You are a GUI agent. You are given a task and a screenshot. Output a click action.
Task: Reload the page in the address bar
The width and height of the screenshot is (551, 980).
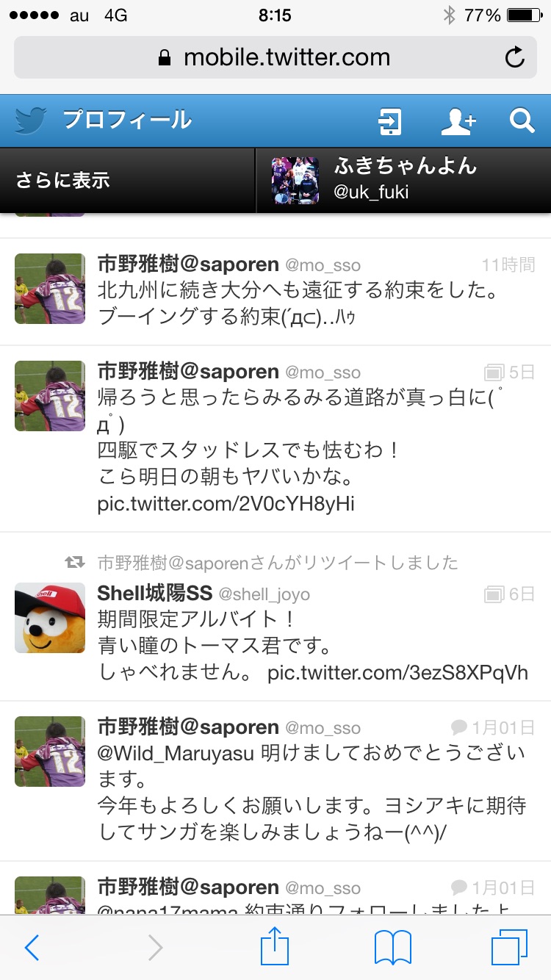(515, 57)
